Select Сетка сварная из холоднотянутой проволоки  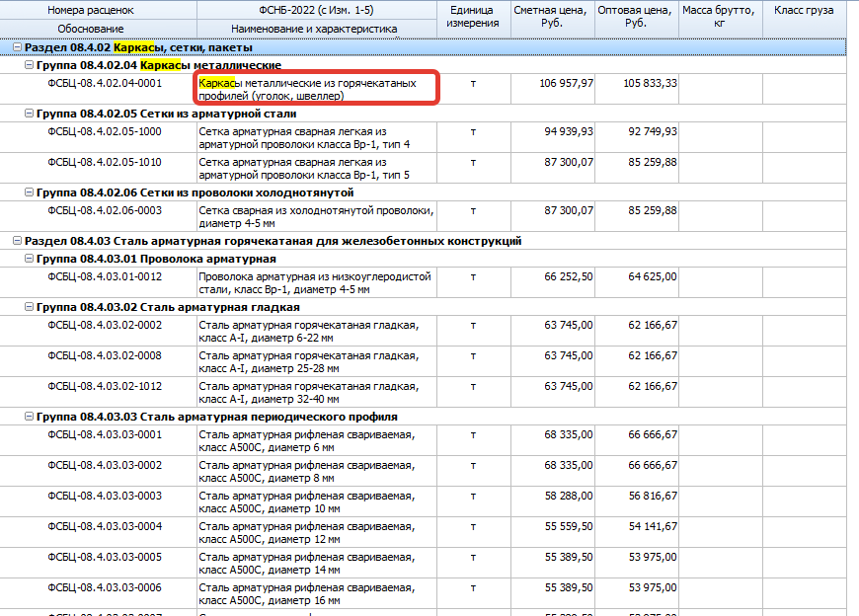(x=316, y=216)
